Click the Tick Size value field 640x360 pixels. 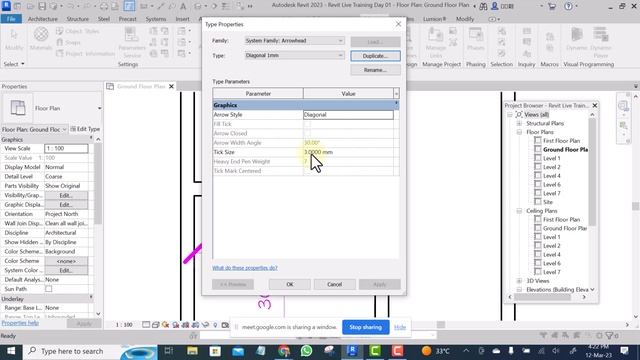(x=349, y=152)
